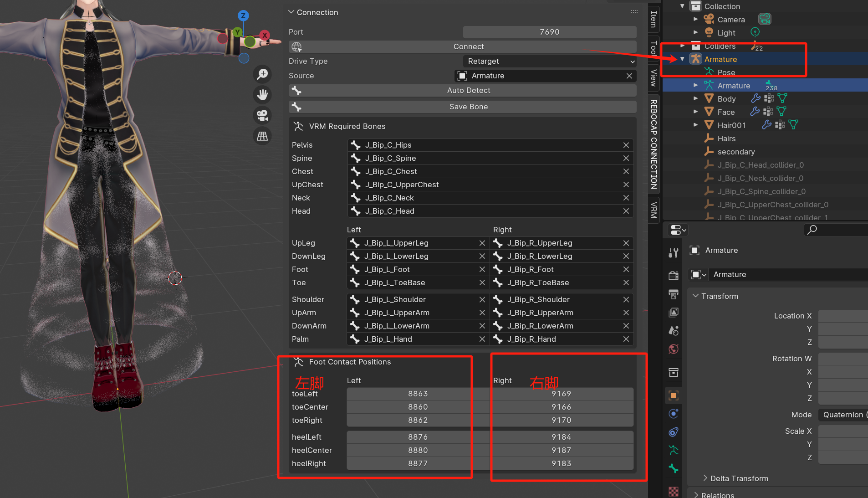868x498 pixels.
Task: Toggle camera view with the camera icon
Action: (262, 115)
